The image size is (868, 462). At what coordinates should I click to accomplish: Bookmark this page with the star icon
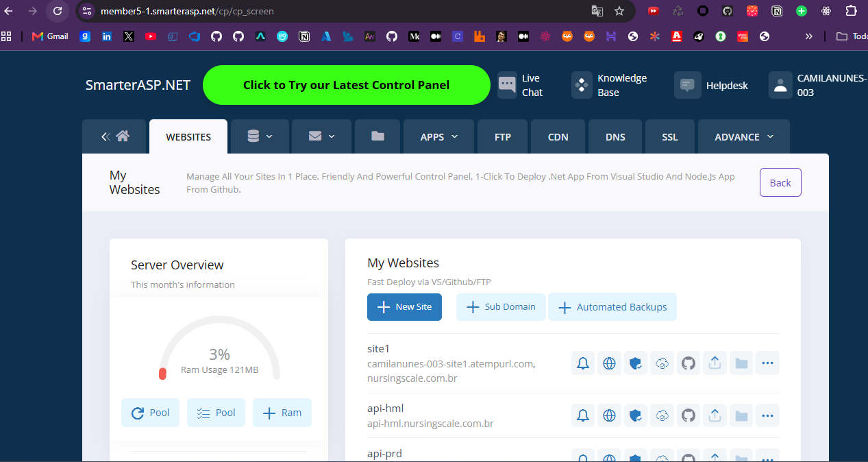pos(619,11)
